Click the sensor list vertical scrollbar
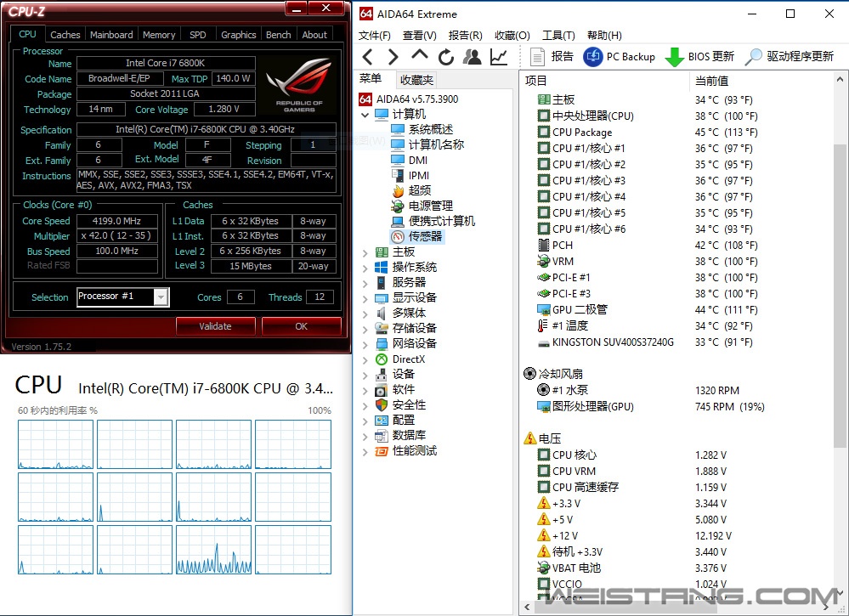This screenshot has width=849, height=616. [x=840, y=296]
